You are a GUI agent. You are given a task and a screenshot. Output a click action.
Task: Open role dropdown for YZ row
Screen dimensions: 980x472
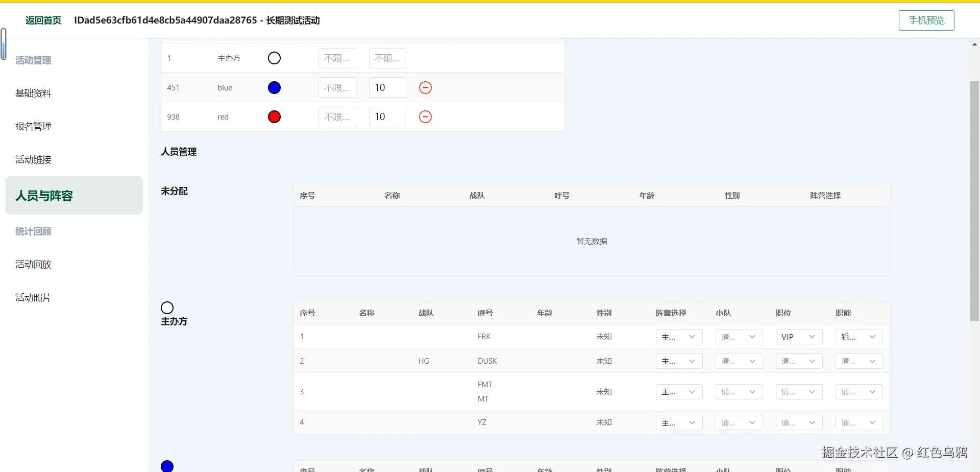859,423
